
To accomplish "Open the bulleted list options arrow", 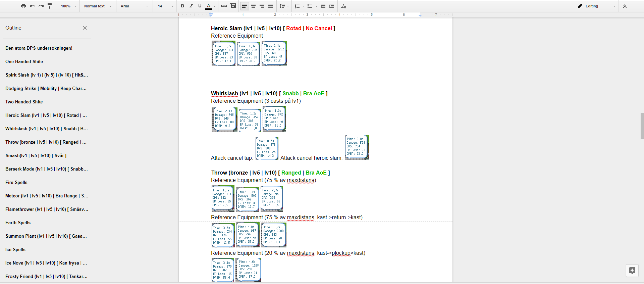I will tap(316, 6).
